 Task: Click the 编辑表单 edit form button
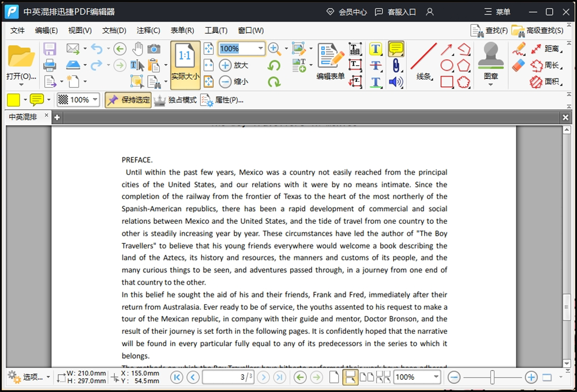(x=331, y=62)
